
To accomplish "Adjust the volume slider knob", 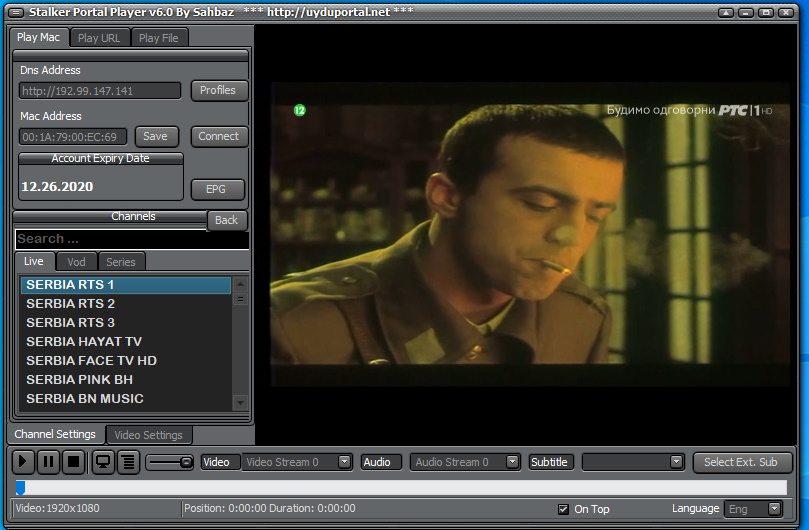I will (186, 462).
